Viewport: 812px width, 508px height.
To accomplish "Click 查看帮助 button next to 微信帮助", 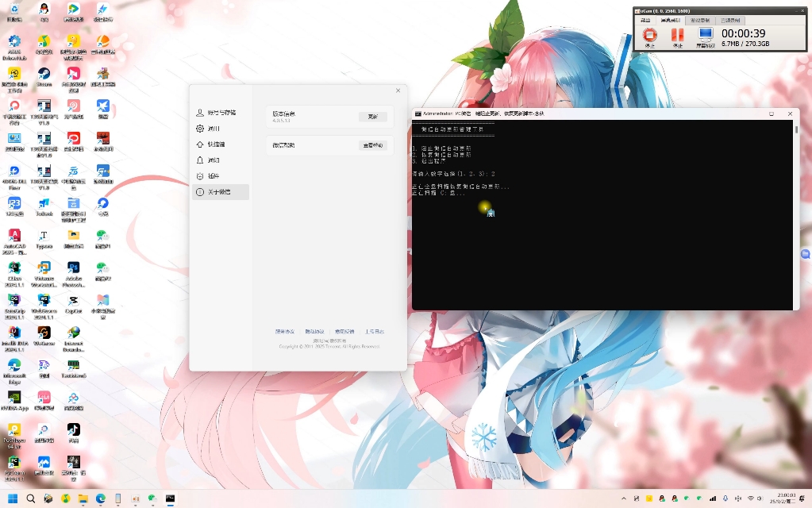I will pyautogui.click(x=373, y=145).
